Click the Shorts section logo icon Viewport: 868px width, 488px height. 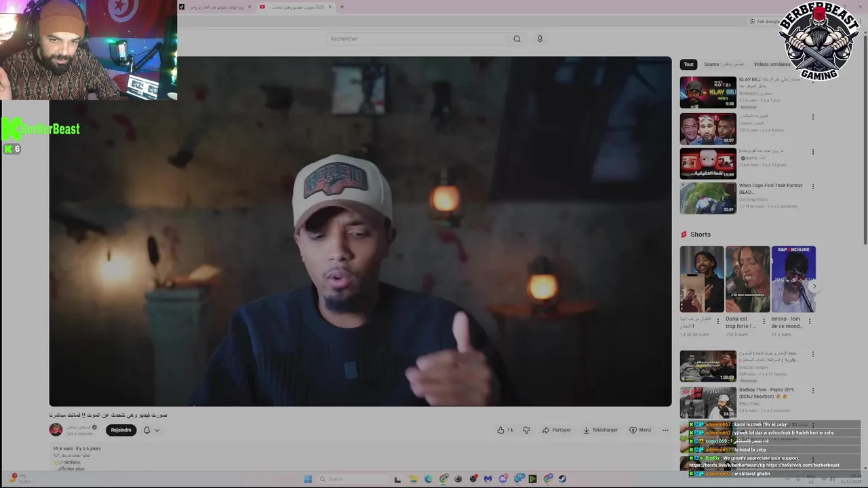click(684, 235)
